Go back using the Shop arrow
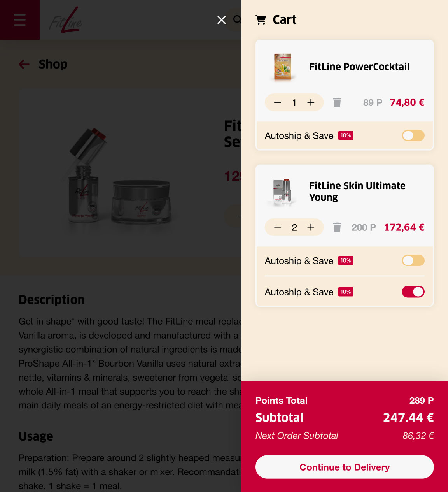Image resolution: width=448 pixels, height=492 pixels. click(24, 64)
